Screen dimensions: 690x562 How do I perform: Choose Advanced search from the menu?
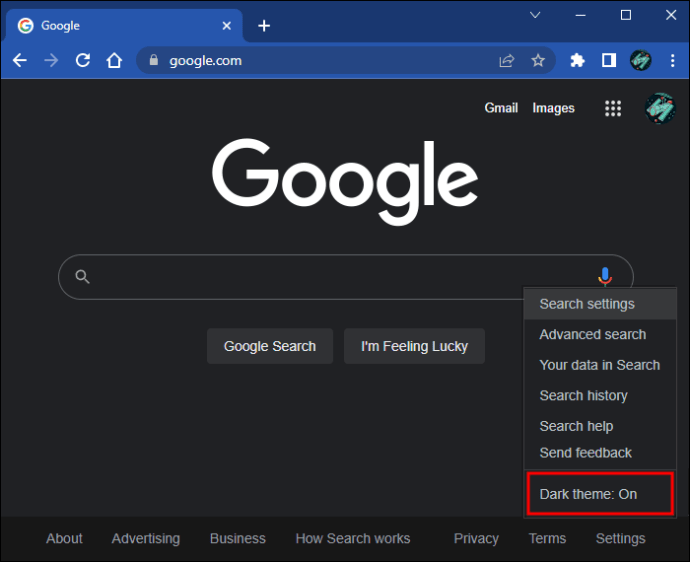tap(600, 334)
